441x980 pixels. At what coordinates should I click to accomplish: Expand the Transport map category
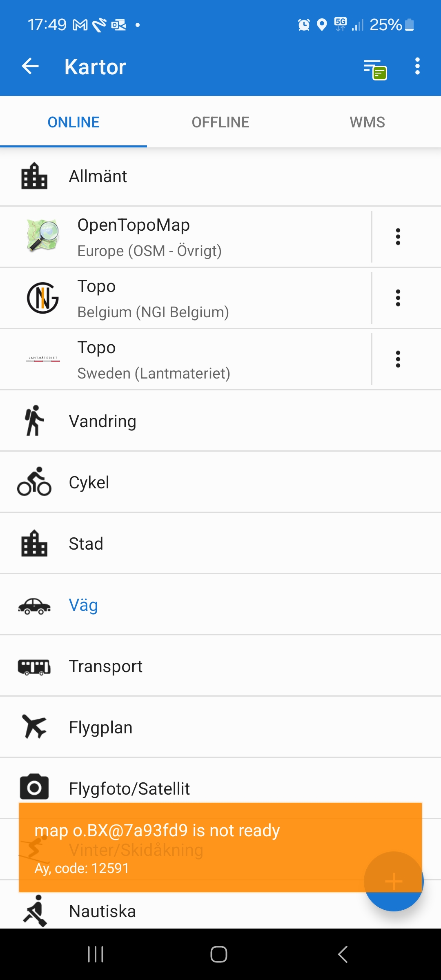click(x=220, y=666)
